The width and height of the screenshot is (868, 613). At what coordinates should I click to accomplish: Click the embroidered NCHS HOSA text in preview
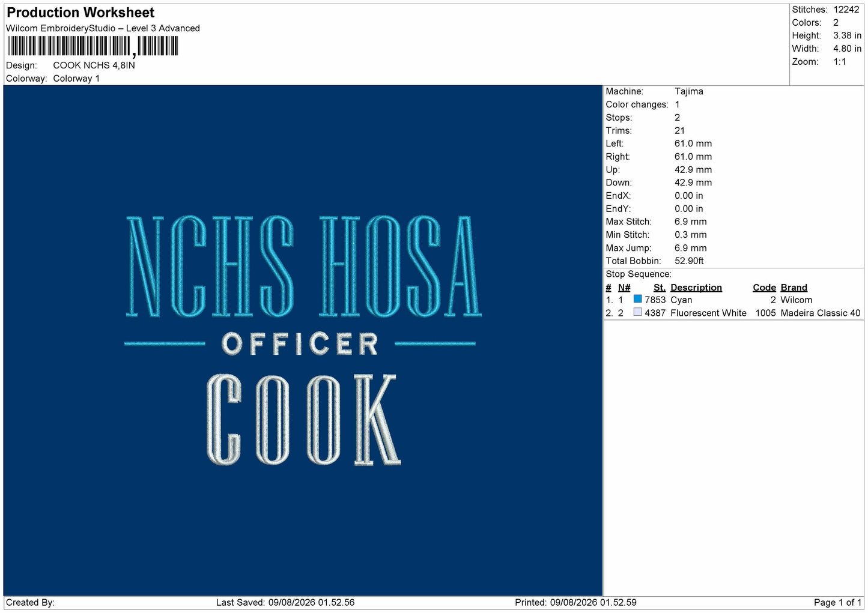pyautogui.click(x=303, y=266)
